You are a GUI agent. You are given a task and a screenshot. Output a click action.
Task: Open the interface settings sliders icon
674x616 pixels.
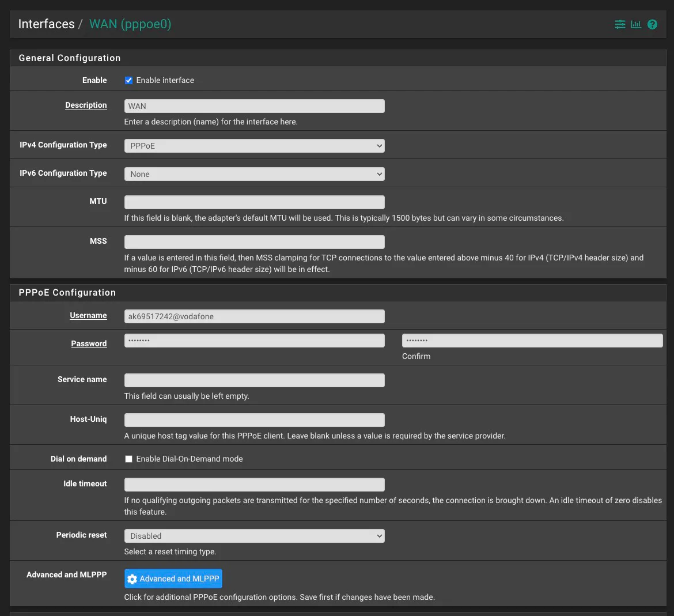coord(620,24)
